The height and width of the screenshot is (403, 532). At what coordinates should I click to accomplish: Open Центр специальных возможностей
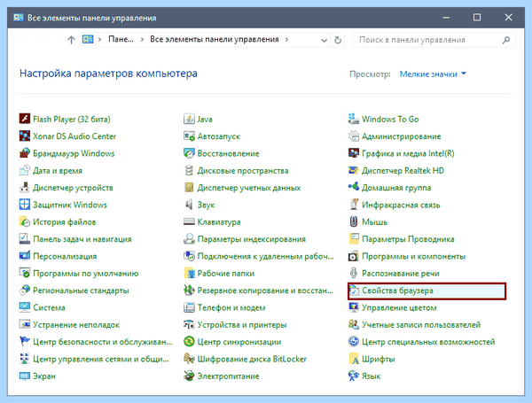coord(428,342)
